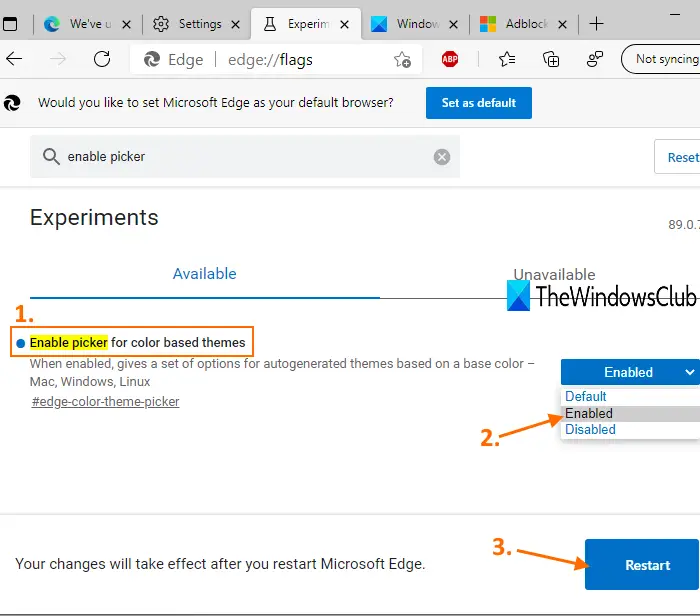
Task: Open the profile feedback people icon
Action: coord(594,59)
